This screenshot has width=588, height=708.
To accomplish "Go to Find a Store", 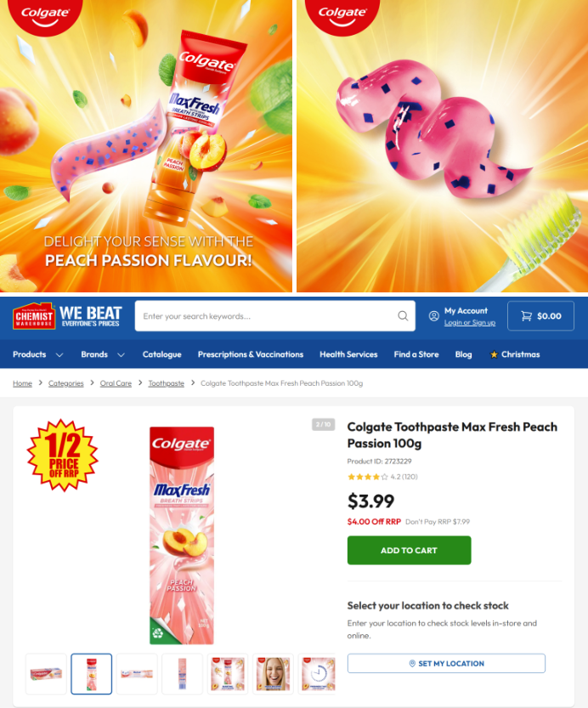I will point(416,354).
